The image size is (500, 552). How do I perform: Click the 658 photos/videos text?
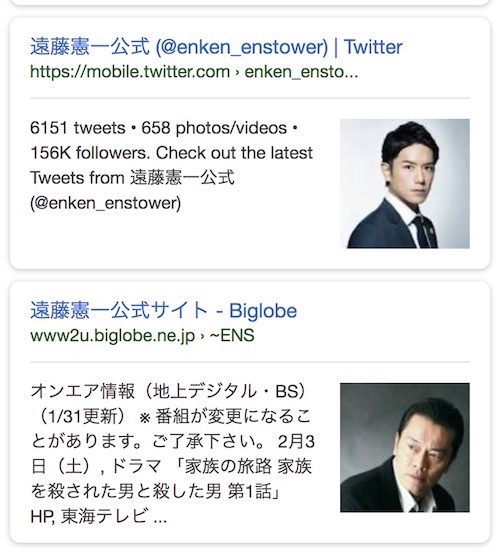tap(214, 128)
